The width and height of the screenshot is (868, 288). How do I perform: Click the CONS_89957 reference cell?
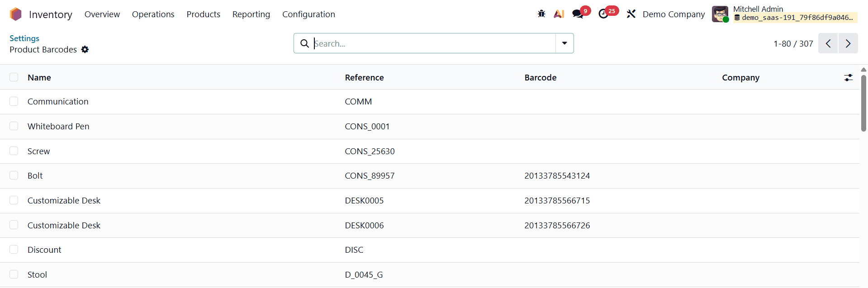[x=370, y=175]
